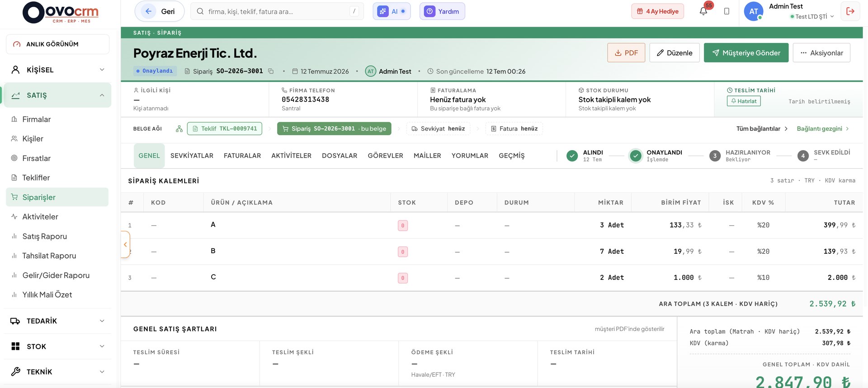868x388 pixels.
Task: Click the Onaylandı step checkmark circle
Action: point(636,156)
